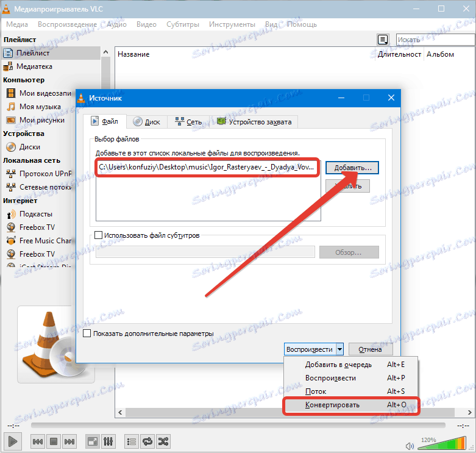This screenshot has height=453, width=476.
Task: Click sidebar scroll up arrow
Action: [x=105, y=52]
